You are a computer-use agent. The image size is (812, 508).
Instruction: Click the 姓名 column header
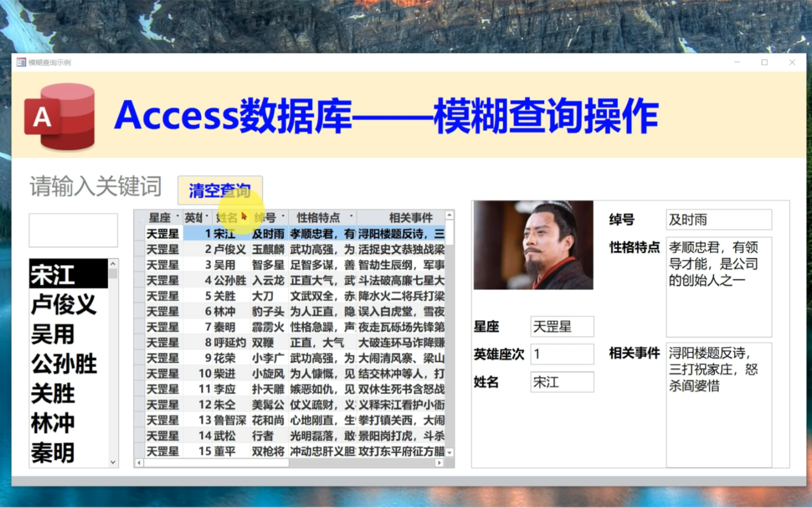230,218
